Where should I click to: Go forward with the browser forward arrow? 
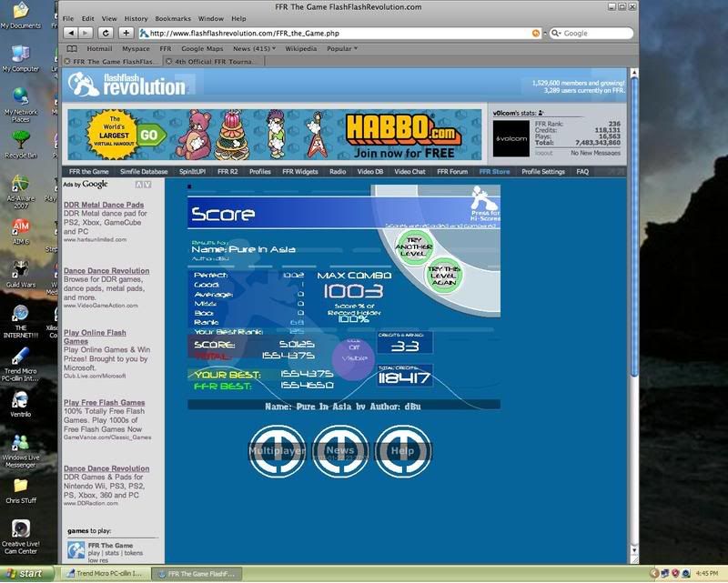pyautogui.click(x=86, y=33)
